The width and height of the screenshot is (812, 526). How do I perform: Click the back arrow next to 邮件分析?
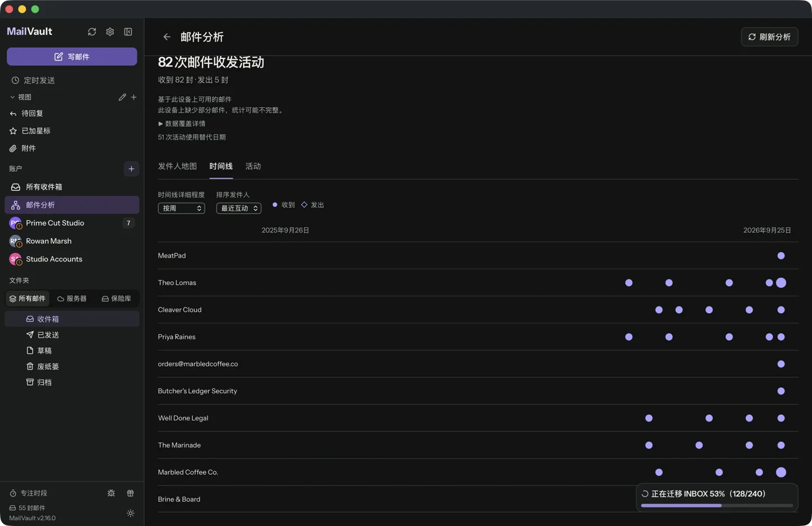[x=167, y=37]
